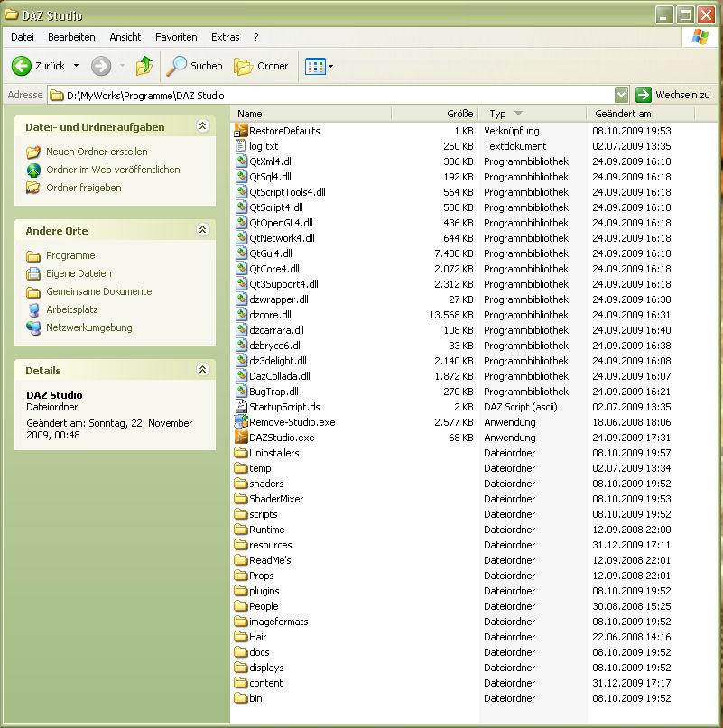This screenshot has height=728, width=723.
Task: Select the Remove-Studio.exe installer icon
Action: pos(241,421)
